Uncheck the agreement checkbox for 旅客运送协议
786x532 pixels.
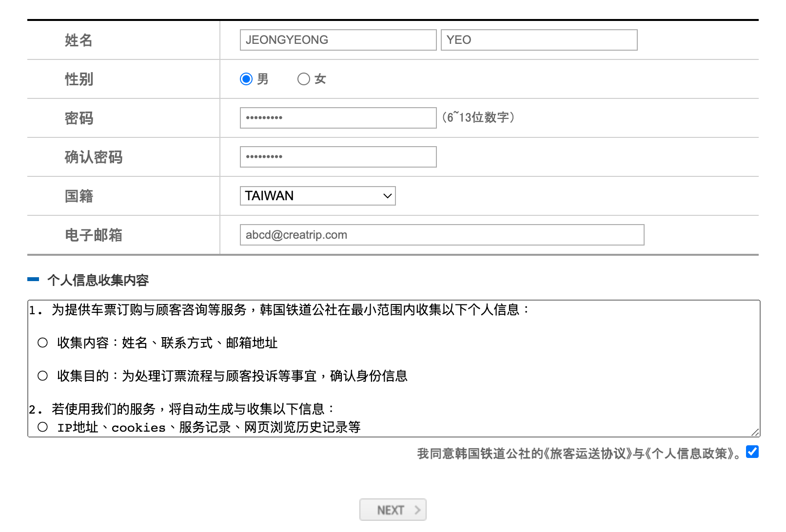pyautogui.click(x=752, y=452)
